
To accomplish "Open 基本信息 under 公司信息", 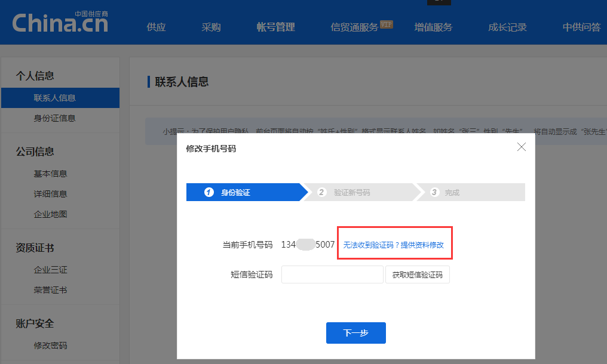I will 50,174.
